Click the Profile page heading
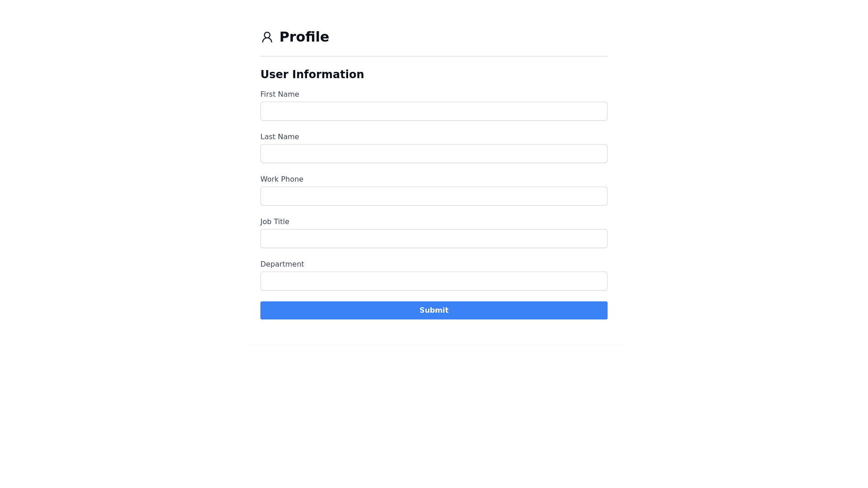Image resolution: width=868 pixels, height=488 pixels. [x=304, y=37]
